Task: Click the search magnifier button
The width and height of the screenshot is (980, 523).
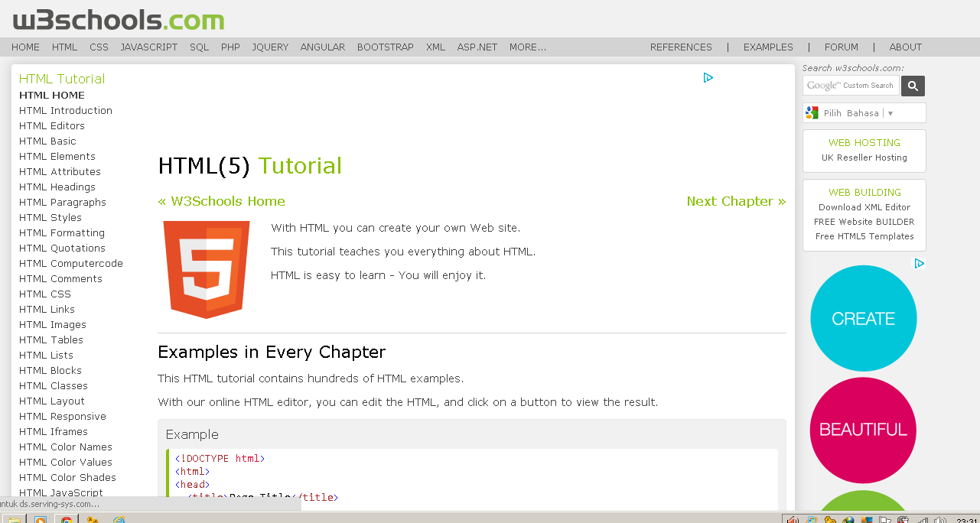Action: (x=913, y=86)
